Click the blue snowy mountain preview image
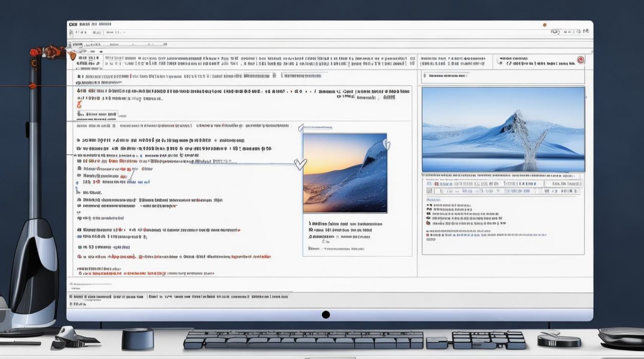 pos(503,129)
